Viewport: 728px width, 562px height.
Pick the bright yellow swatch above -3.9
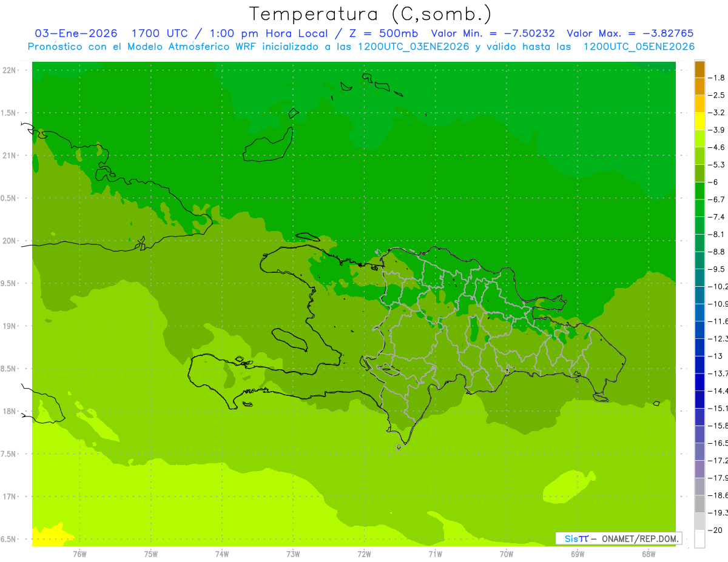[699, 121]
